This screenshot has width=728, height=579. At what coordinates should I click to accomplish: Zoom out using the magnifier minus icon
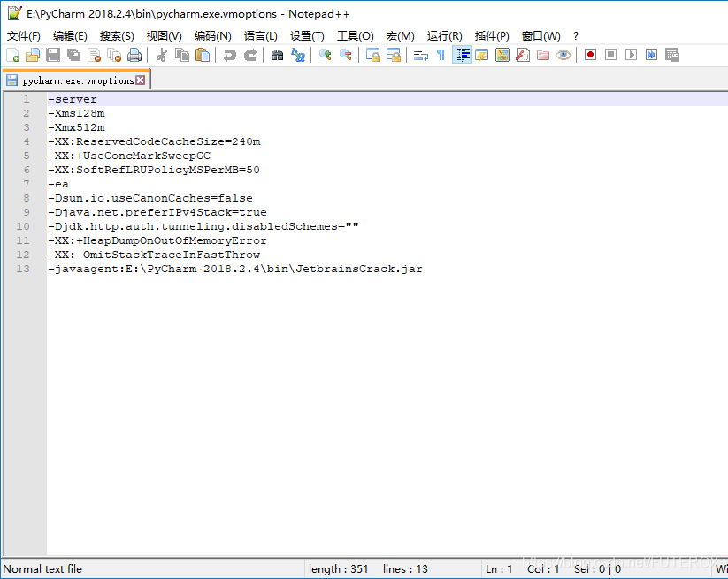(346, 55)
